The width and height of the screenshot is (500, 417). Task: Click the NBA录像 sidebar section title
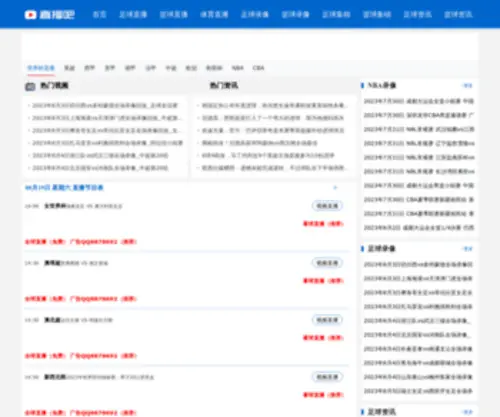pos(382,85)
